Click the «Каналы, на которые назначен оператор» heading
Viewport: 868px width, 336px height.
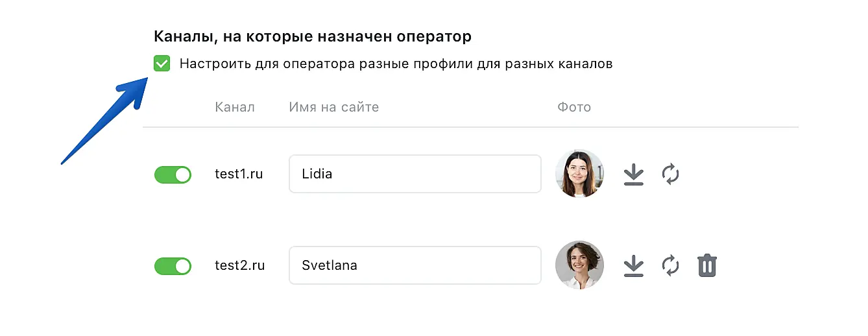(312, 36)
